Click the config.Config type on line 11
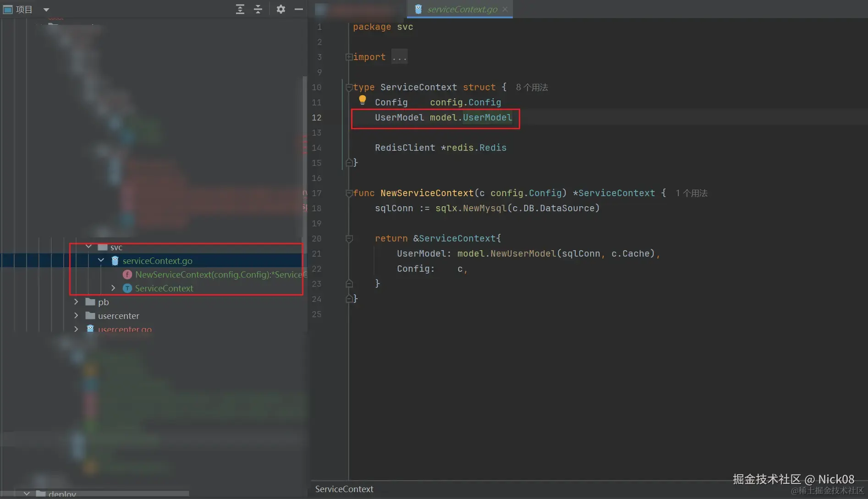 click(x=465, y=102)
